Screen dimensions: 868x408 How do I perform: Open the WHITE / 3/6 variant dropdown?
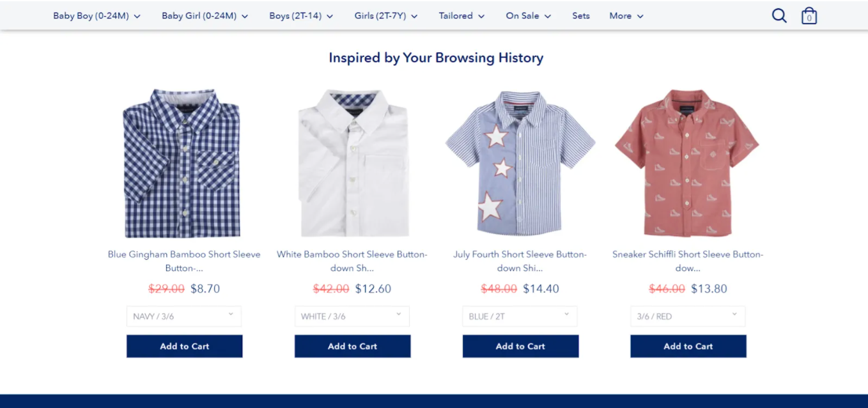(352, 317)
